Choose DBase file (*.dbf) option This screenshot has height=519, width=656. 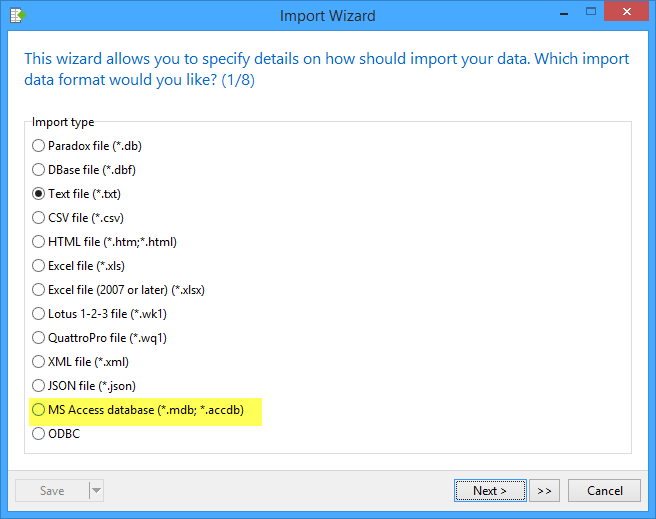[39, 170]
